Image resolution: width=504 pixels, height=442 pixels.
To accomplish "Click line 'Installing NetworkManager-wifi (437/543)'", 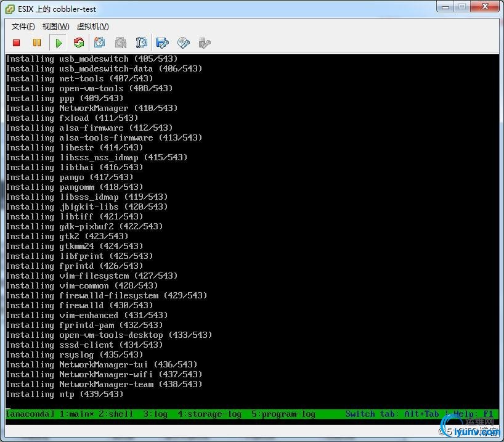I will 104,374.
